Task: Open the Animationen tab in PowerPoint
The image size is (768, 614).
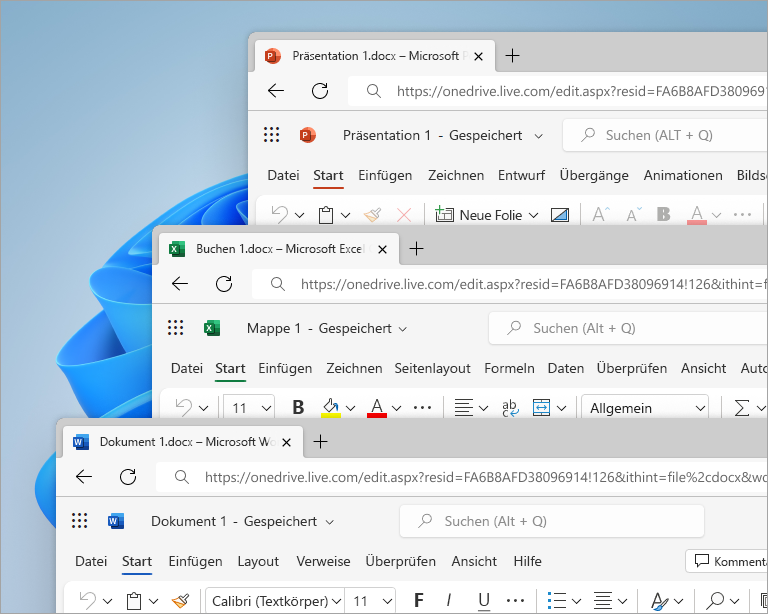Action: tap(683, 175)
